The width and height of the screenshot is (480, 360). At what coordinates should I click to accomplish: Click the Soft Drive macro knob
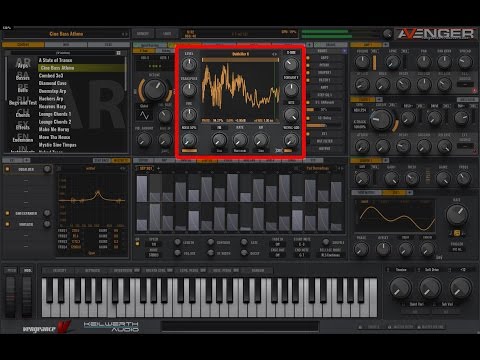(430, 288)
